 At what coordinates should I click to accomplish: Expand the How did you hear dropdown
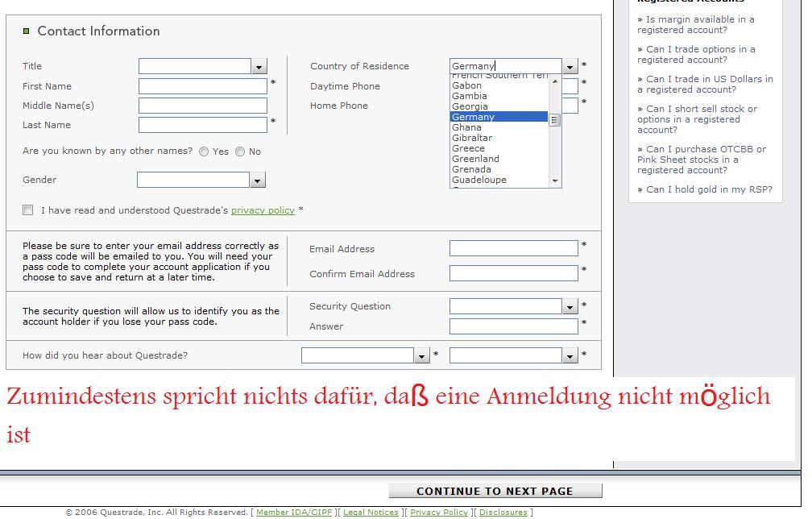[x=422, y=356]
